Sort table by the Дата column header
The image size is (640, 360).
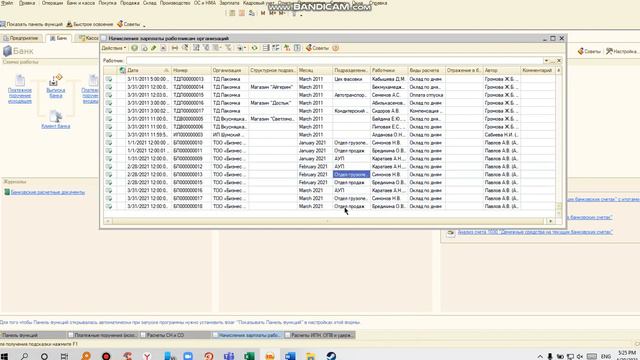pos(148,70)
